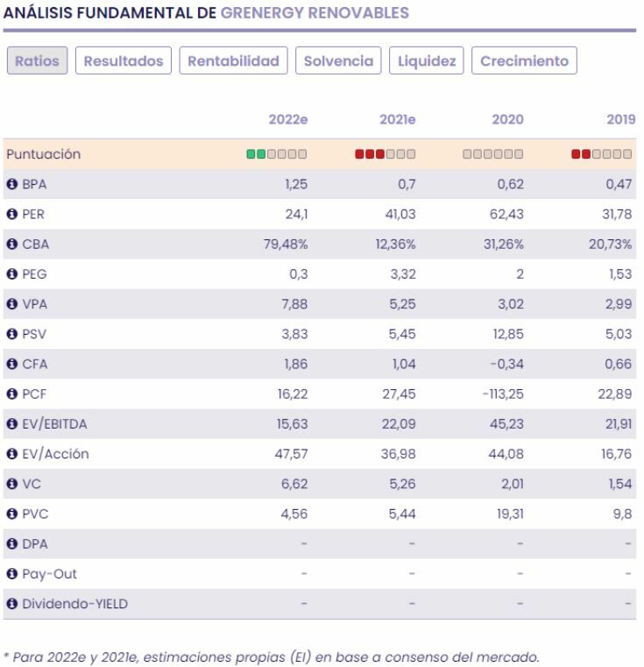
Task: Switch to the Liquidez tab
Action: [426, 61]
